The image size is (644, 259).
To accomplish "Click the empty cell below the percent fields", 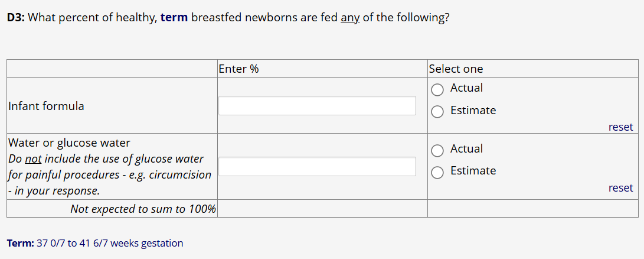I will (322, 209).
